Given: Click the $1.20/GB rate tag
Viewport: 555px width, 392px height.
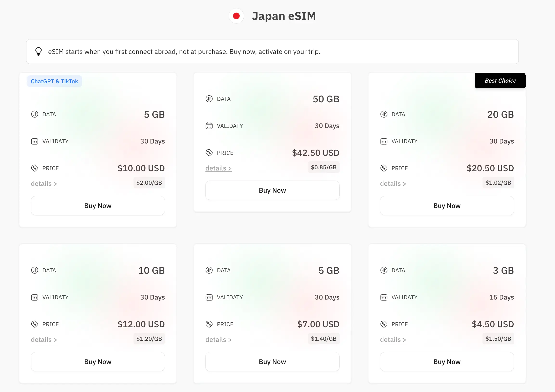Looking at the screenshot, I should (x=149, y=339).
